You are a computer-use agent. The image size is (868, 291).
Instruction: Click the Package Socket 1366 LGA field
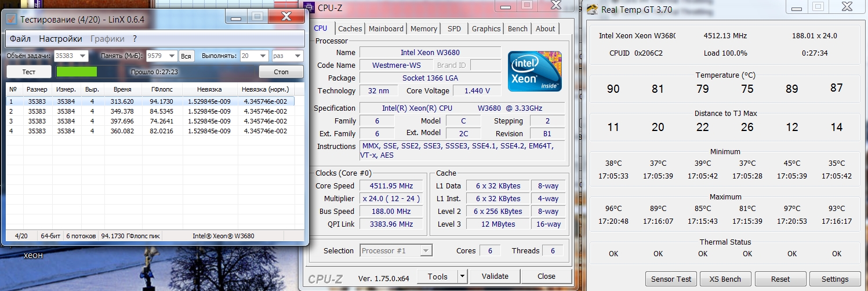point(430,78)
